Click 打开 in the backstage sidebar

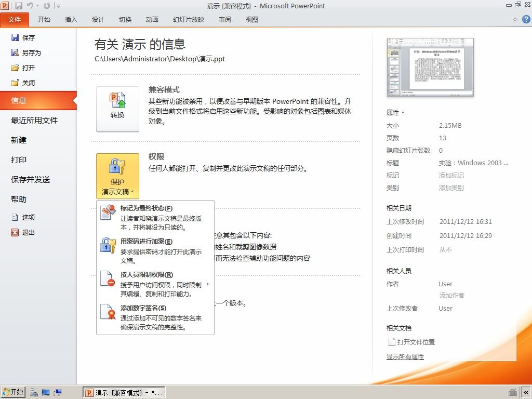(x=23, y=68)
